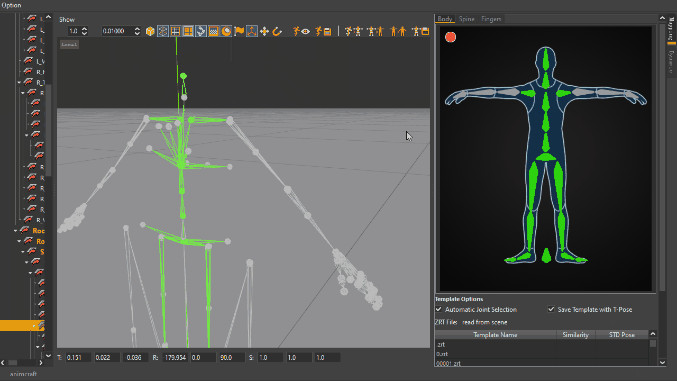Switch to the Body tab
Viewport: 677px width, 381px height.
tap(444, 19)
